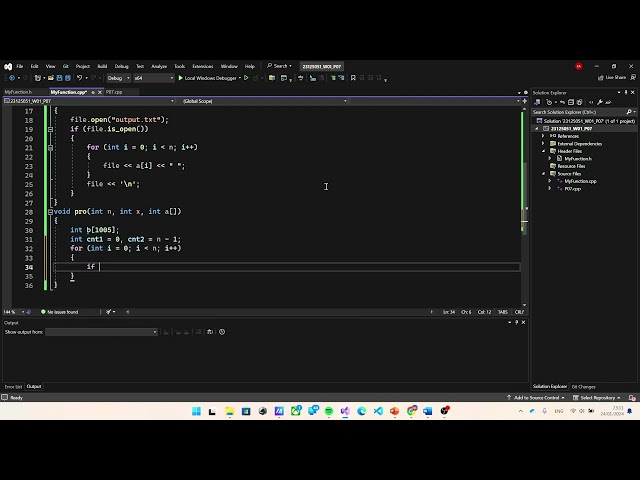The width and height of the screenshot is (640, 480).
Task: Open Microsoft Edge from the taskbar
Action: click(x=362, y=411)
